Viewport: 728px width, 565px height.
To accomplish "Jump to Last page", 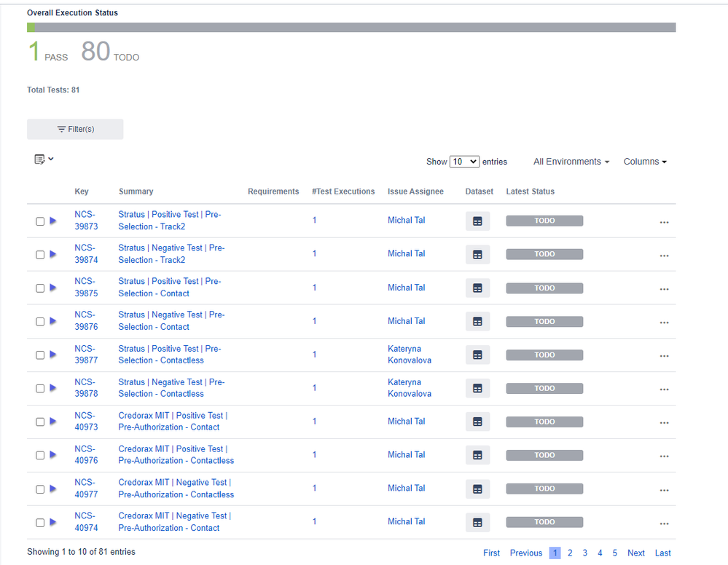I will click(x=662, y=553).
